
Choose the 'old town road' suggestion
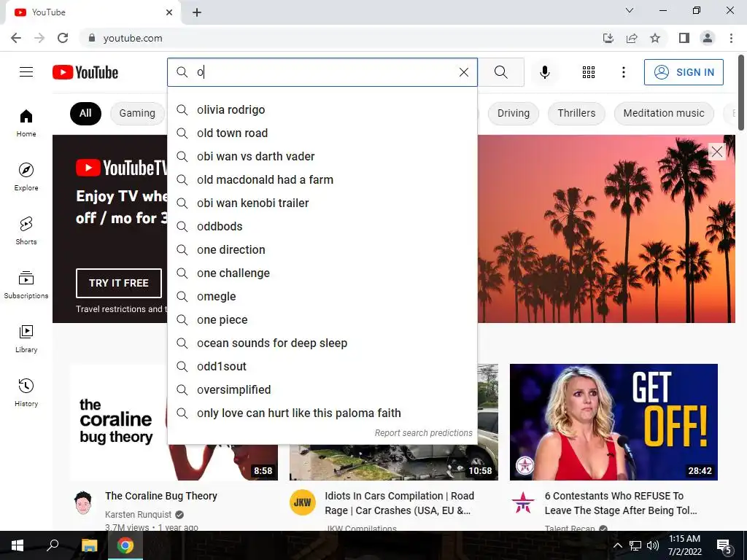(322, 133)
